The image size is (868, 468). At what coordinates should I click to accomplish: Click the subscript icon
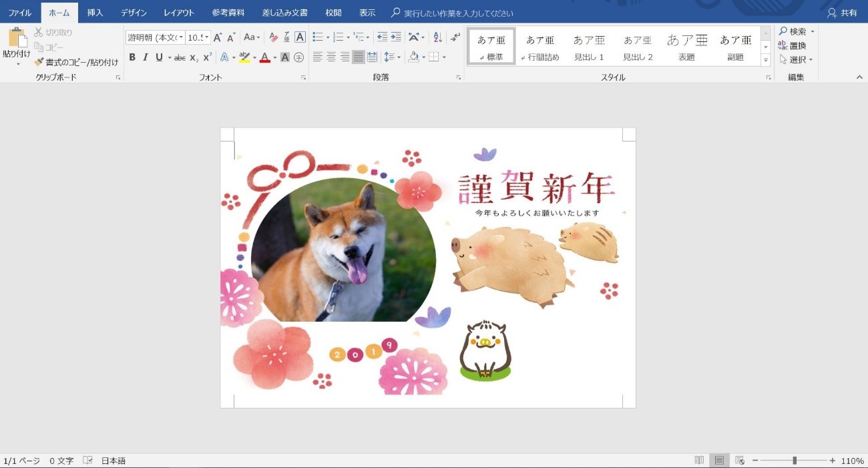click(x=194, y=58)
